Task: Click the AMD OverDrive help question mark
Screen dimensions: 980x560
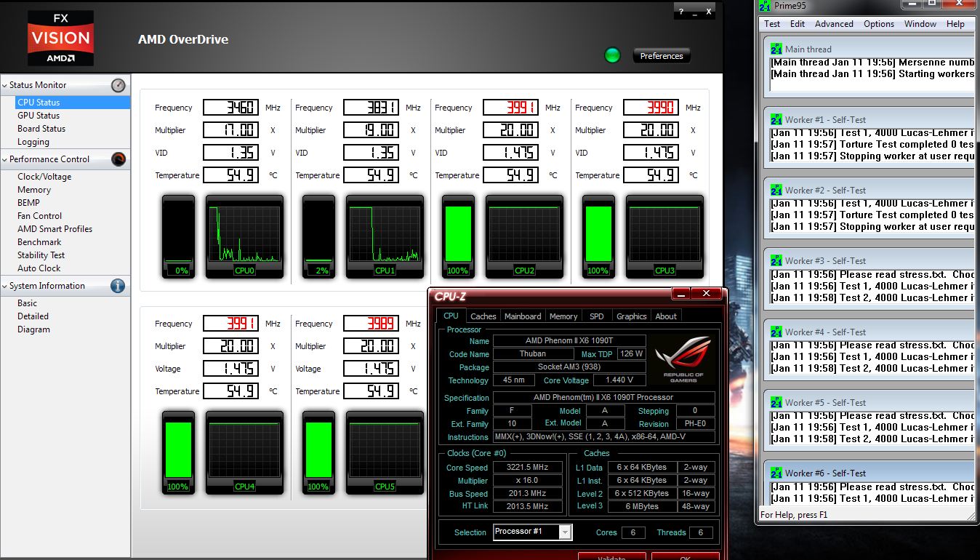Action: (x=681, y=12)
